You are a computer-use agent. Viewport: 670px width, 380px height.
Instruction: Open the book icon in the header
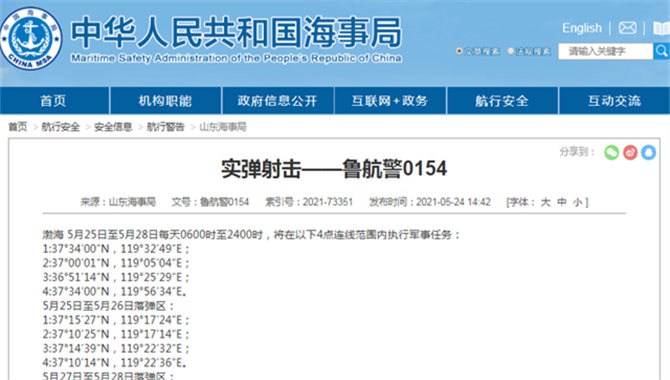(661, 29)
